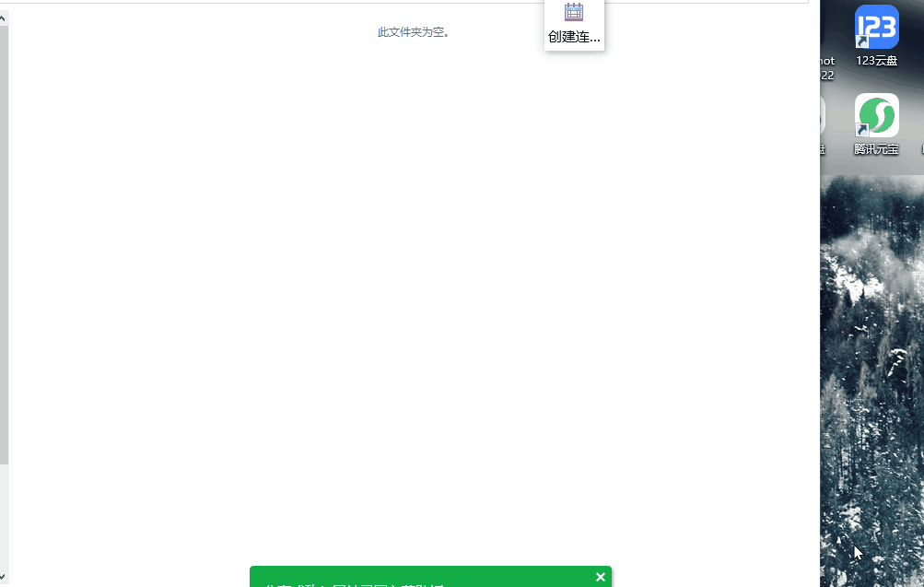Select the 123云盘 icon text label
The image size is (924, 587).
pyautogui.click(x=876, y=61)
